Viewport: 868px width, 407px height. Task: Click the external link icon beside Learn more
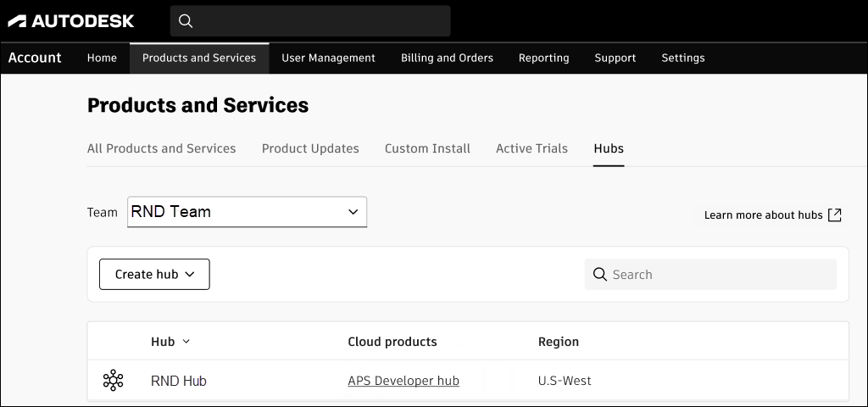pos(835,215)
